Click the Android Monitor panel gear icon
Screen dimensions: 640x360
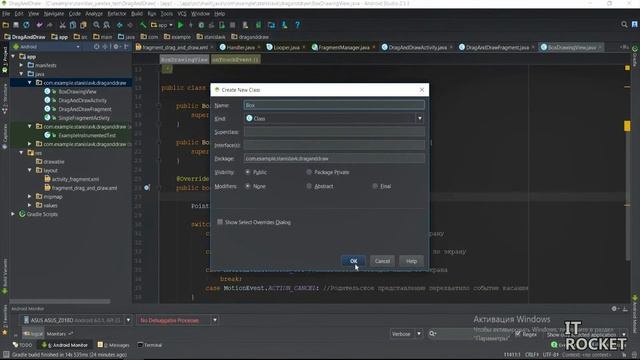(614, 309)
